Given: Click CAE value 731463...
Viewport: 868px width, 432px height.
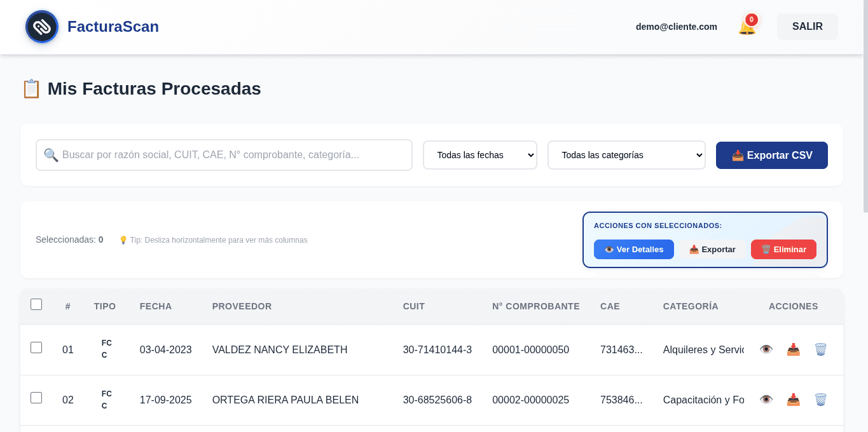Looking at the screenshot, I should pos(621,349).
